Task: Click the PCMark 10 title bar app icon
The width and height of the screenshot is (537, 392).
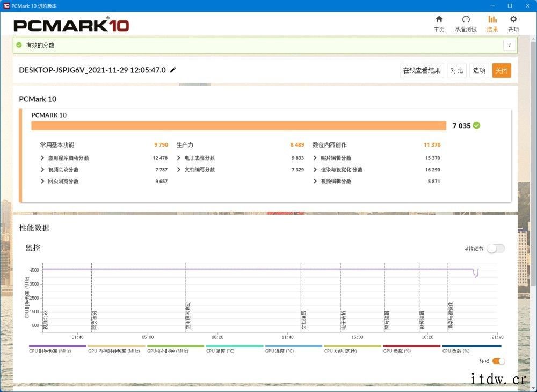Action: pyautogui.click(x=6, y=6)
